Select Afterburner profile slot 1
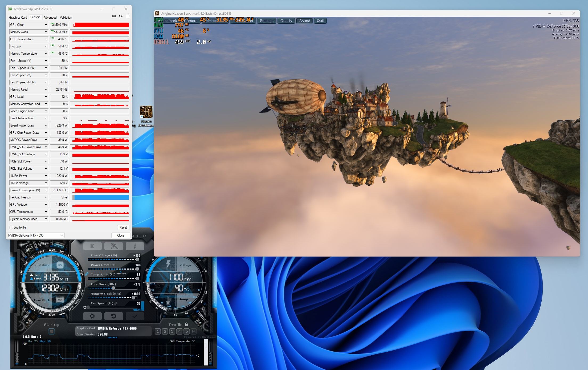 click(158, 331)
